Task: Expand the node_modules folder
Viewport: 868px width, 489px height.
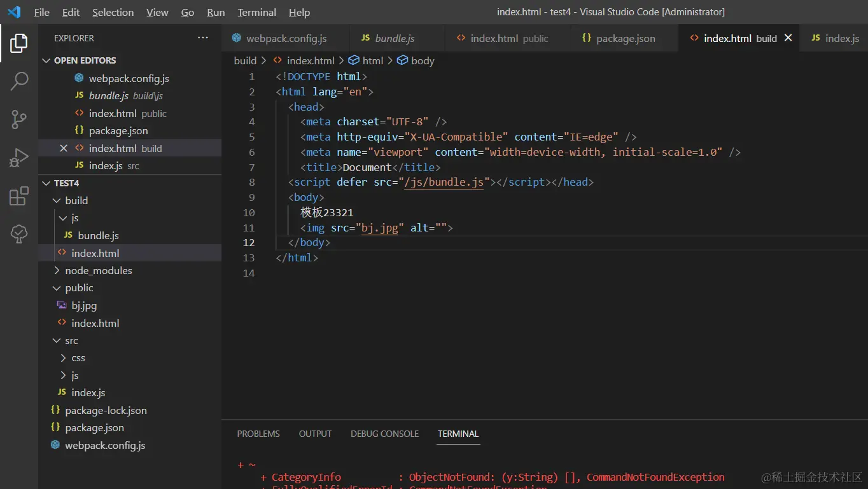Action: click(98, 270)
